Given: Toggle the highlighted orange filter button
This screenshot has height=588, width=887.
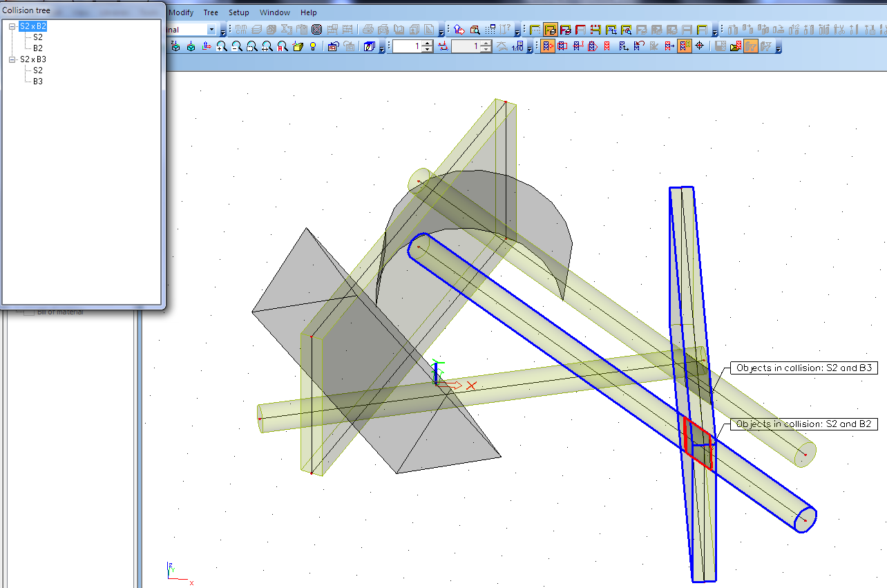Looking at the screenshot, I should [x=750, y=46].
